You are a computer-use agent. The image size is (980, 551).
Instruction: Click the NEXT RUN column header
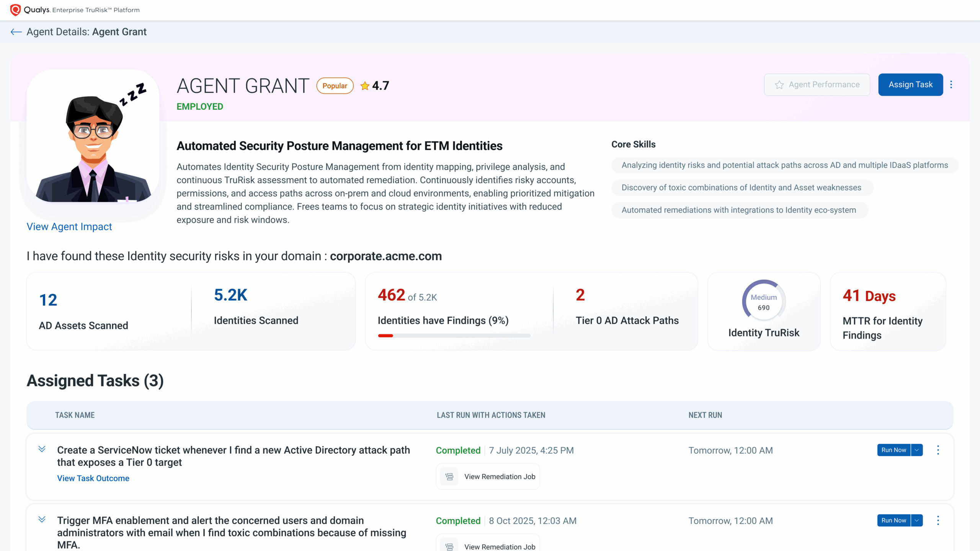pos(705,415)
